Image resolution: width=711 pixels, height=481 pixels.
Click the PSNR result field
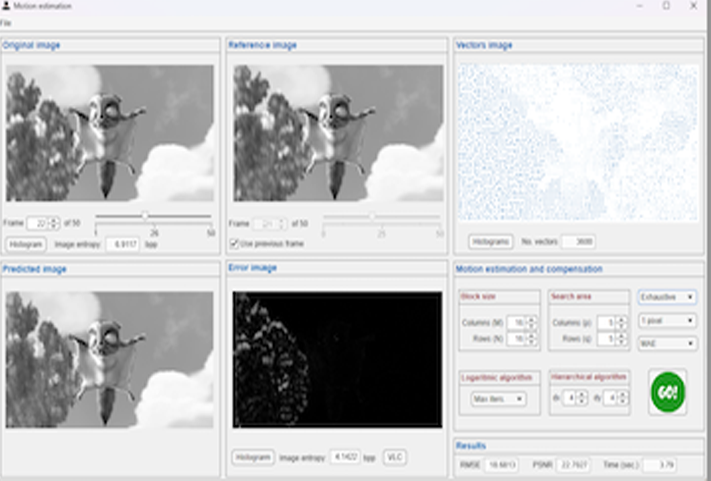coord(574,465)
